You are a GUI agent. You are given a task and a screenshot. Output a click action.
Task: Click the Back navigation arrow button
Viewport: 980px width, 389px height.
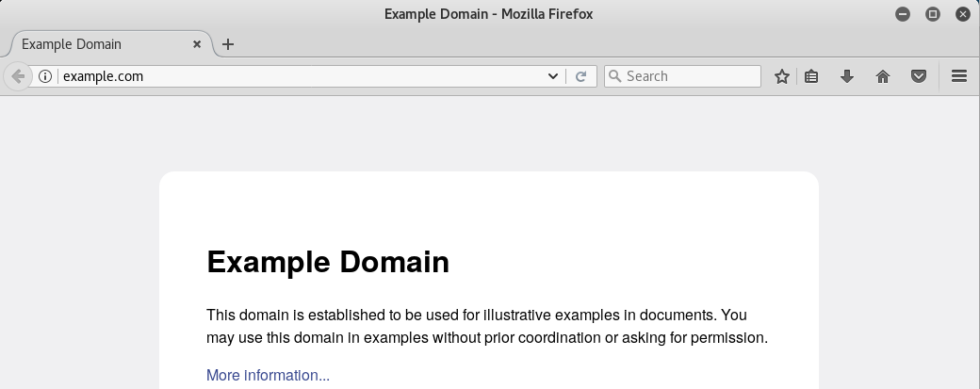17,76
